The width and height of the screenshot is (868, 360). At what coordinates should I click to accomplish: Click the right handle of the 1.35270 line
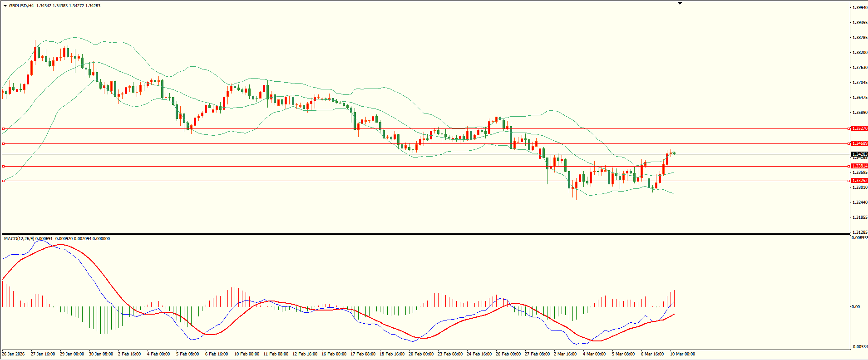(x=849, y=129)
